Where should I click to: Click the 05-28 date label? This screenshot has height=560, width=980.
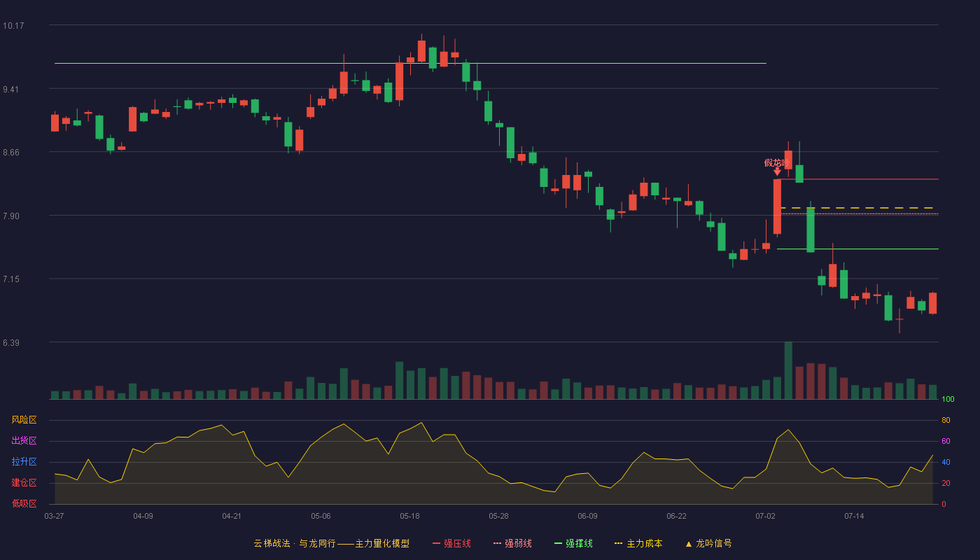[x=498, y=516]
